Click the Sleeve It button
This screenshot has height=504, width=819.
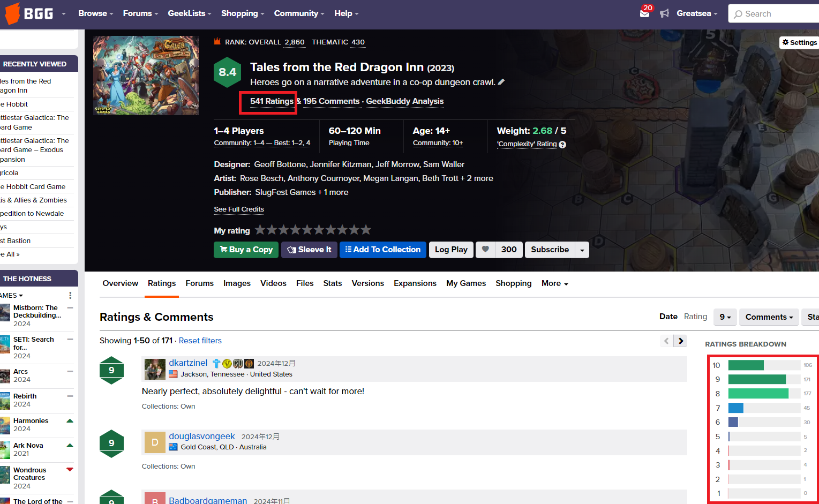click(309, 250)
